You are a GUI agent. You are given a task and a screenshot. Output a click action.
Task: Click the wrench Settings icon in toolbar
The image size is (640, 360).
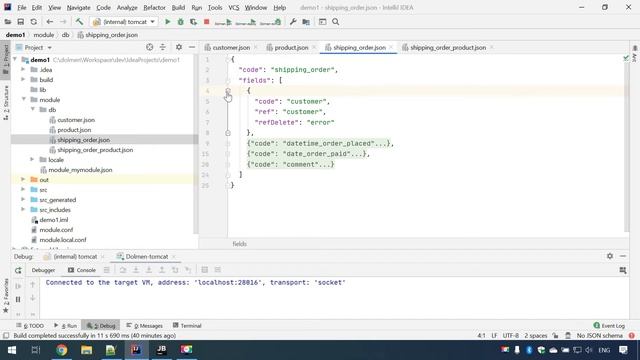click(293, 22)
